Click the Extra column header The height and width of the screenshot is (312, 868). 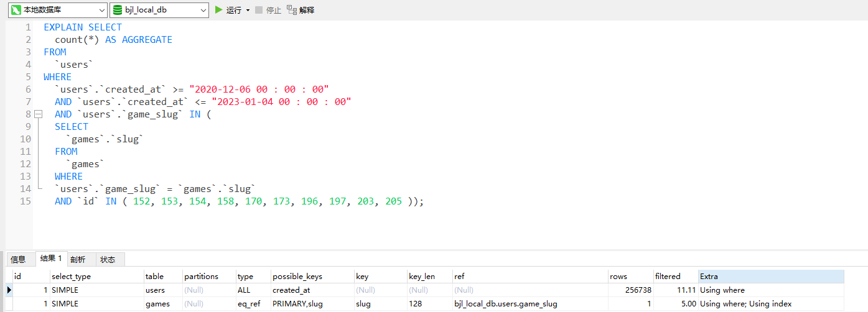click(771, 276)
